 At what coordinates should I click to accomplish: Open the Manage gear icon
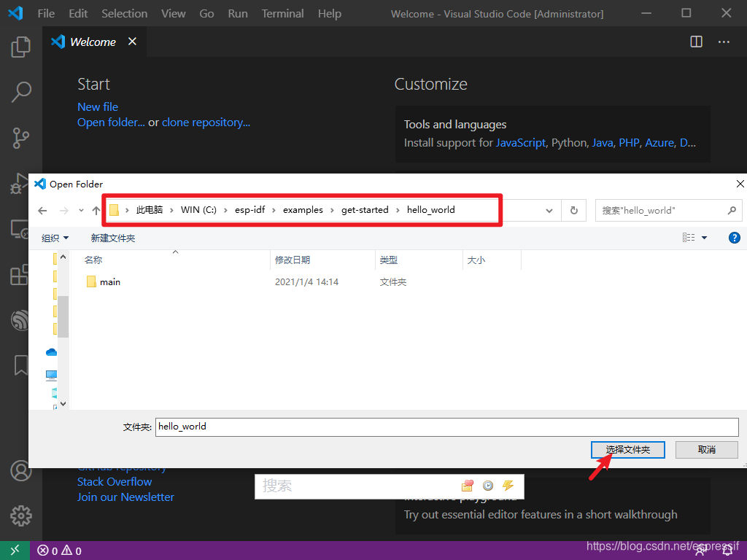click(x=21, y=516)
